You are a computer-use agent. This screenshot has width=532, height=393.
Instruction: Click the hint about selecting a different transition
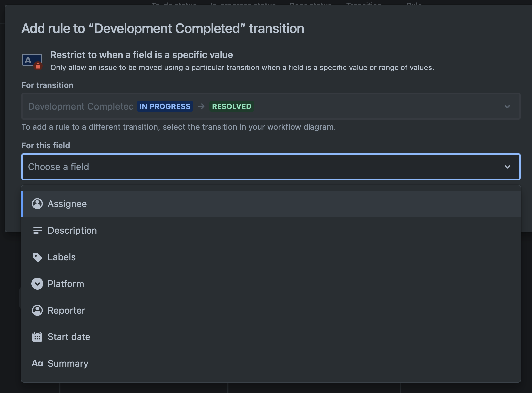(x=179, y=127)
